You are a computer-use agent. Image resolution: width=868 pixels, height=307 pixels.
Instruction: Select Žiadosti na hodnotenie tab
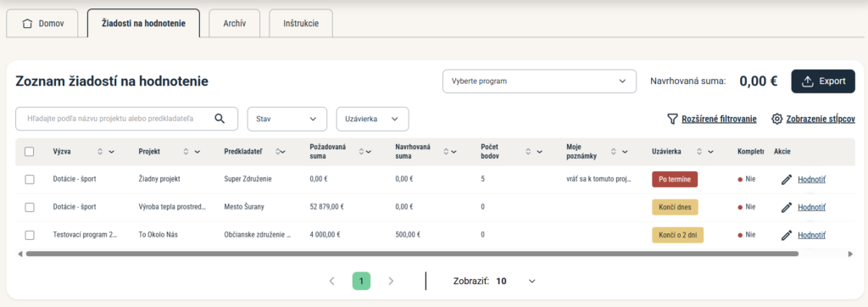click(143, 23)
